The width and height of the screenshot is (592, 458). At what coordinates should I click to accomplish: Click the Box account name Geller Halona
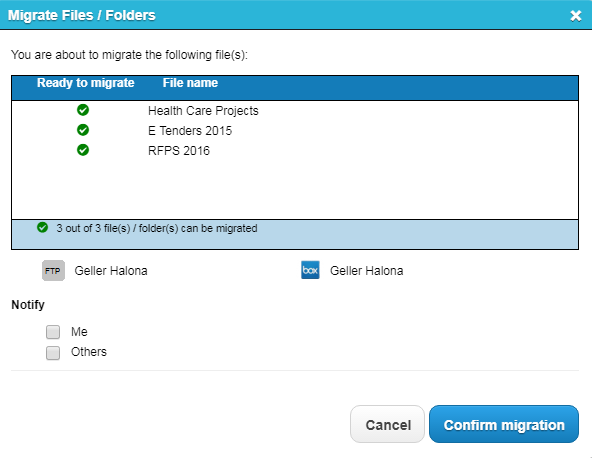(x=367, y=271)
